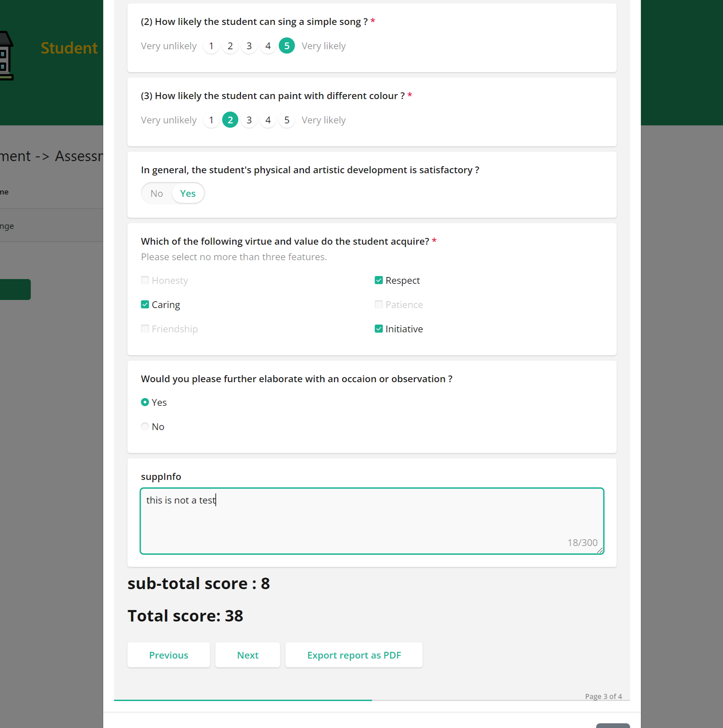Choose rating 4 for paint with different colour
723x728 pixels.
click(x=268, y=120)
